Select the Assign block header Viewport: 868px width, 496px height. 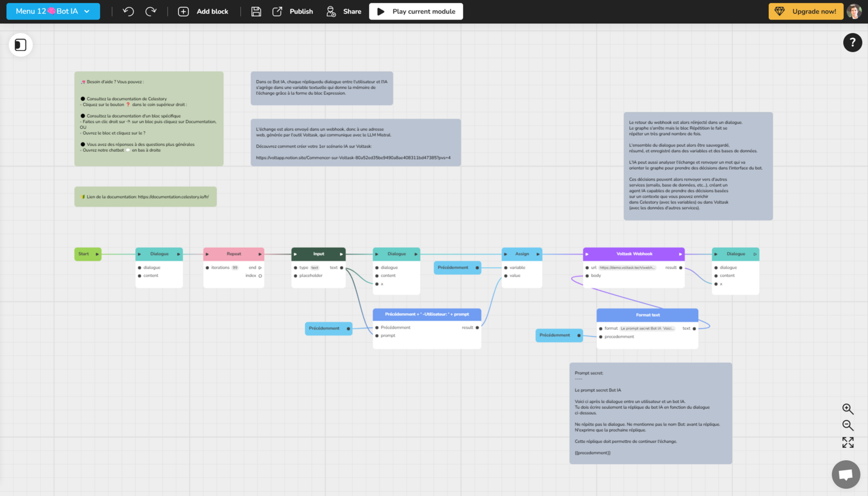coord(522,254)
